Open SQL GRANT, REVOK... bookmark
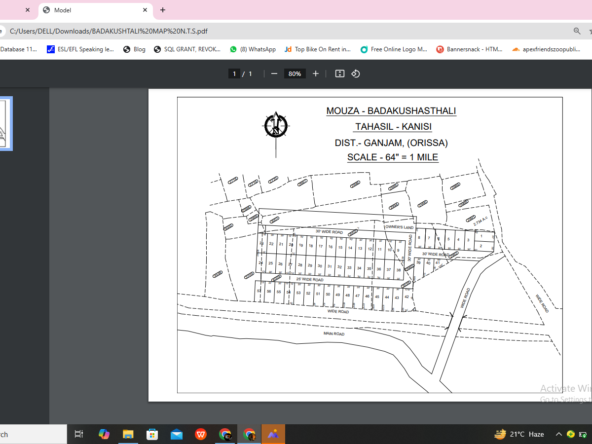 point(187,49)
